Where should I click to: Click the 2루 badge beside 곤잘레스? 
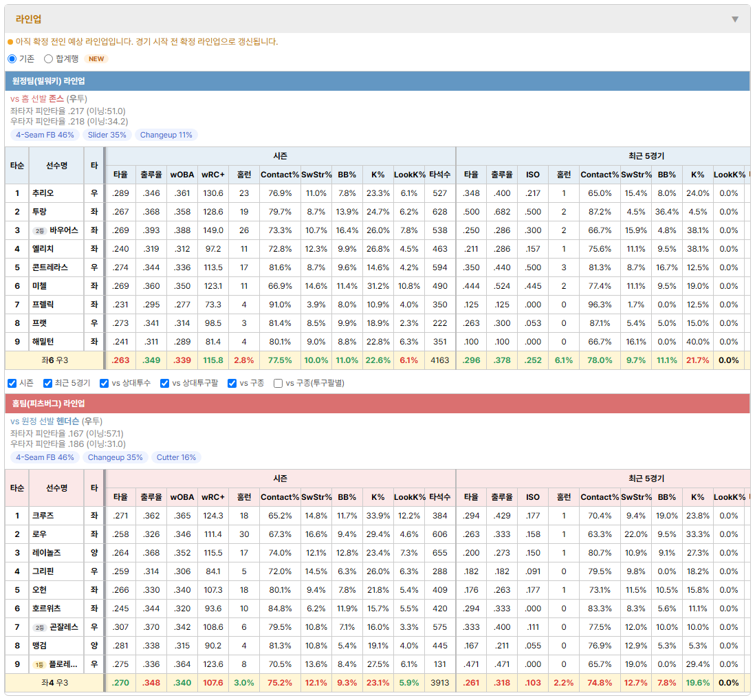pos(39,627)
